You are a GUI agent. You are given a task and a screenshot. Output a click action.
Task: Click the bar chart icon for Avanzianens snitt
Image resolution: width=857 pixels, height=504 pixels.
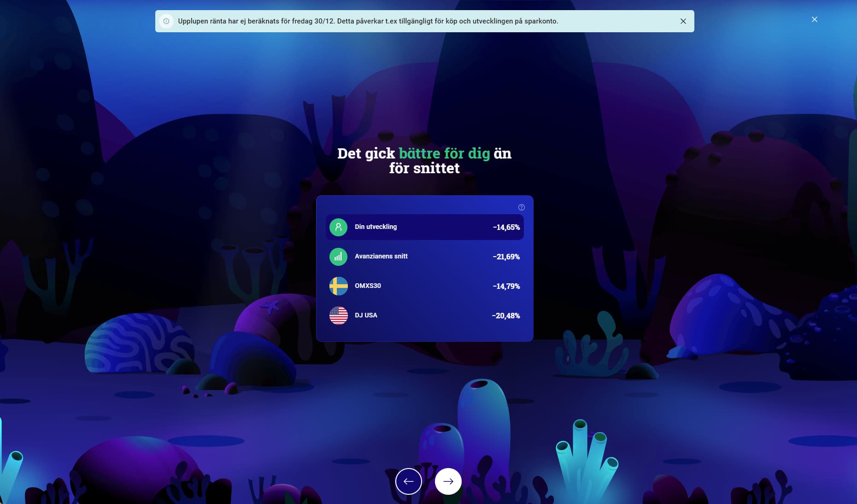(338, 257)
